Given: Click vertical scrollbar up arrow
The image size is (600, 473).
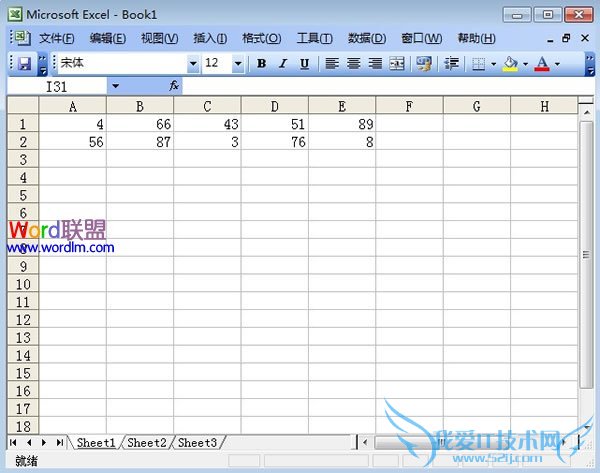Looking at the screenshot, I should click(586, 113).
